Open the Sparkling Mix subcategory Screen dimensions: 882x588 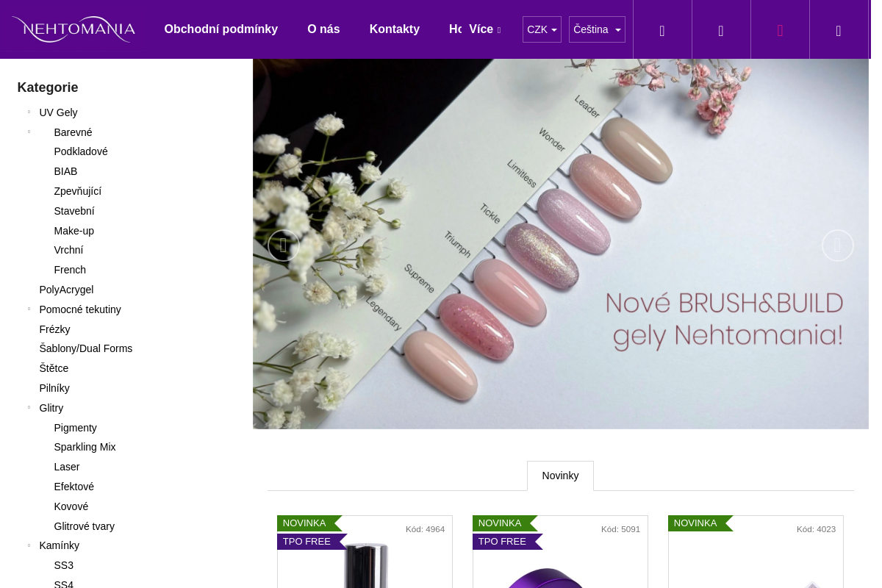tap(85, 447)
